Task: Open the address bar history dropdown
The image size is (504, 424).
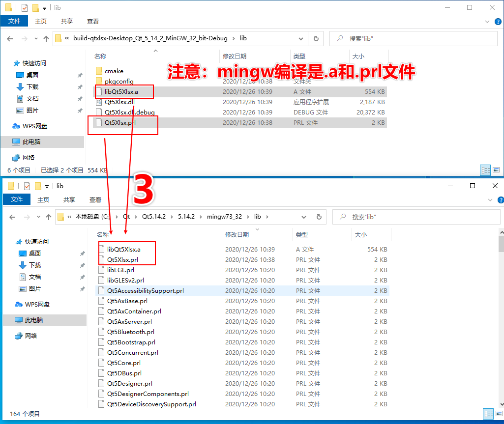Action: point(300,38)
